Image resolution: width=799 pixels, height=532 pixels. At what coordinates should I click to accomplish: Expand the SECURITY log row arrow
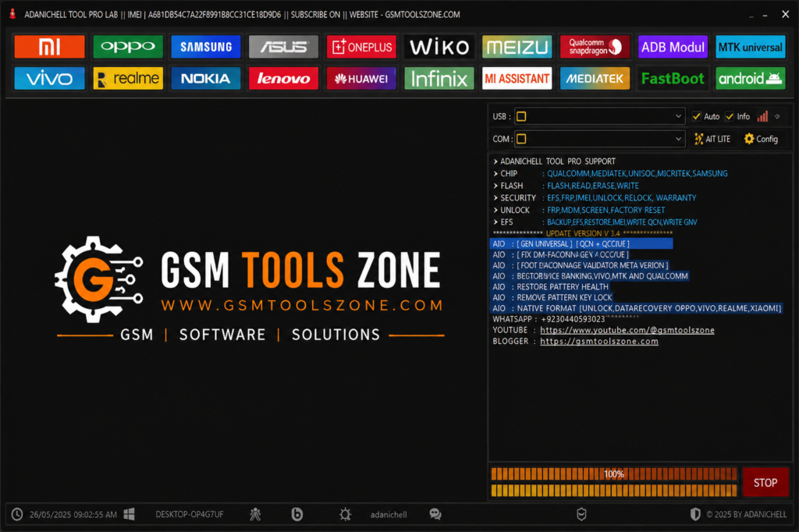click(495, 197)
